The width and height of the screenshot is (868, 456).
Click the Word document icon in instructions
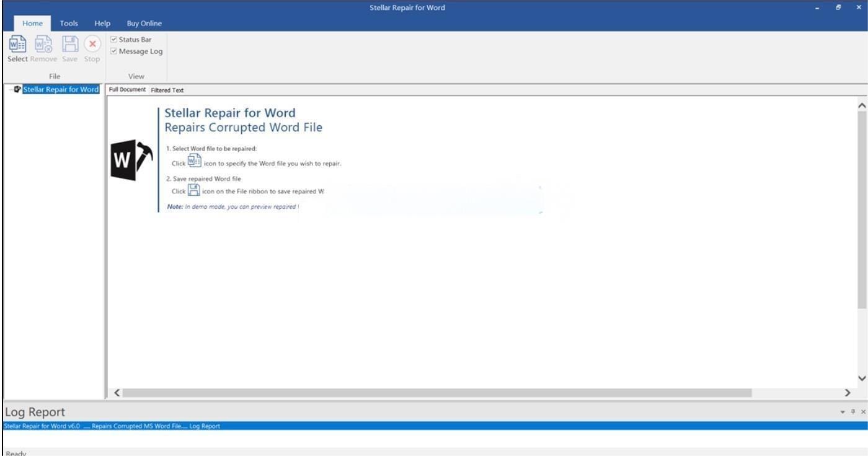click(x=195, y=161)
